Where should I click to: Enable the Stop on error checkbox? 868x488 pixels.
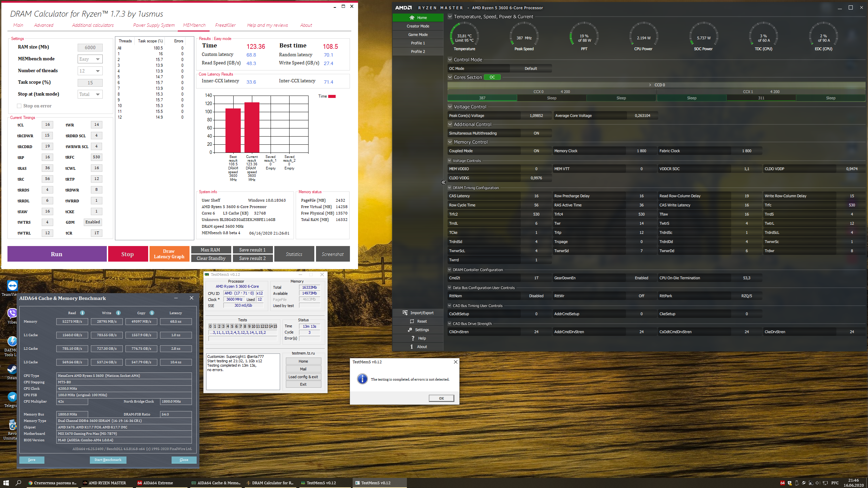[19, 106]
